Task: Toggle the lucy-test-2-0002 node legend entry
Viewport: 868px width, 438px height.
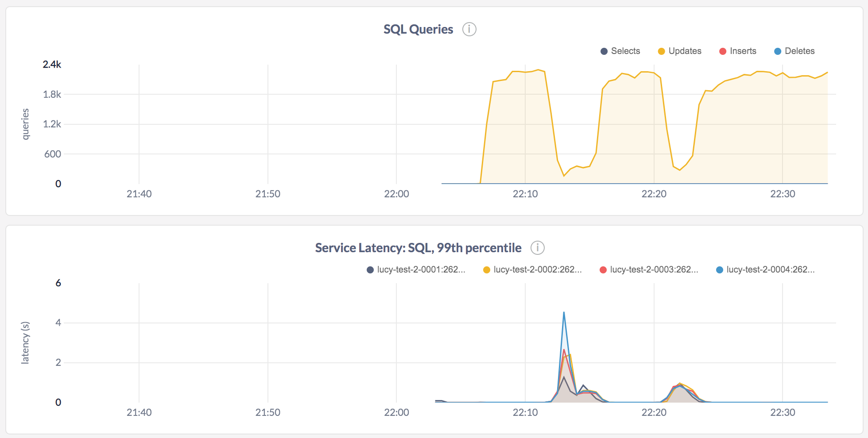Action: click(x=532, y=269)
